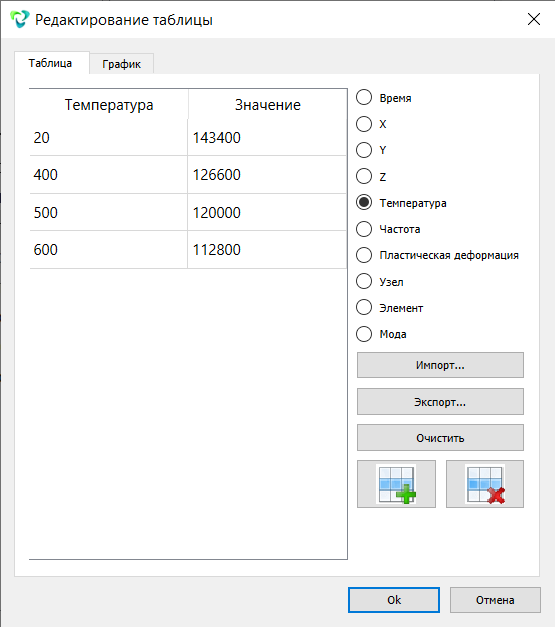Image resolution: width=555 pixels, height=627 pixels.
Task: Choose the Элемент radio option
Action: click(364, 308)
